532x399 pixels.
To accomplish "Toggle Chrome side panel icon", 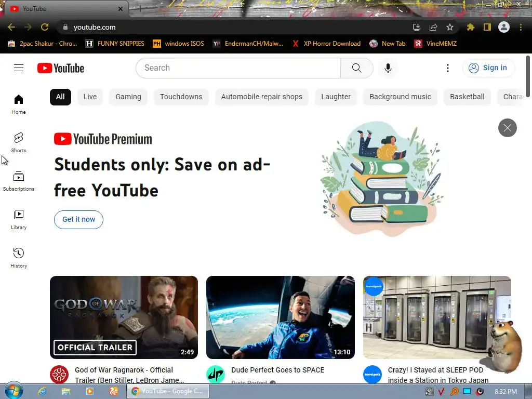I will pyautogui.click(x=487, y=27).
